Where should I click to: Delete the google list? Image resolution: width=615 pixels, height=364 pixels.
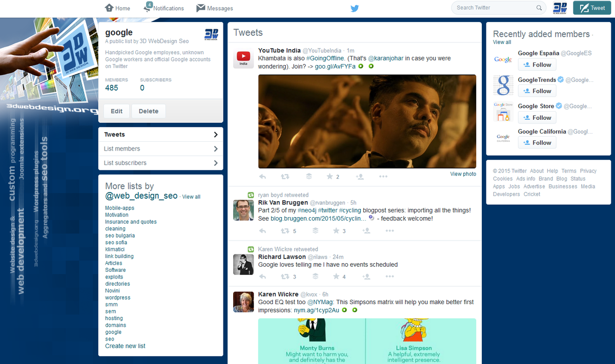pos(149,111)
